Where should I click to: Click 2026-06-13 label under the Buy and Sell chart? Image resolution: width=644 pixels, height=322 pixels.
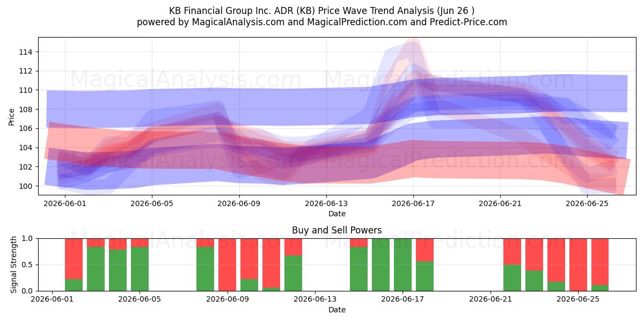click(315, 299)
